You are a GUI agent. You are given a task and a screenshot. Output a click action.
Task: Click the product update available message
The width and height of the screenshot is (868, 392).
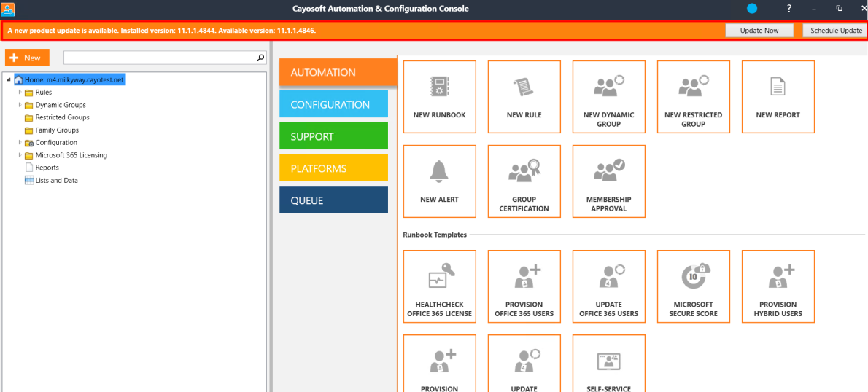coord(162,31)
